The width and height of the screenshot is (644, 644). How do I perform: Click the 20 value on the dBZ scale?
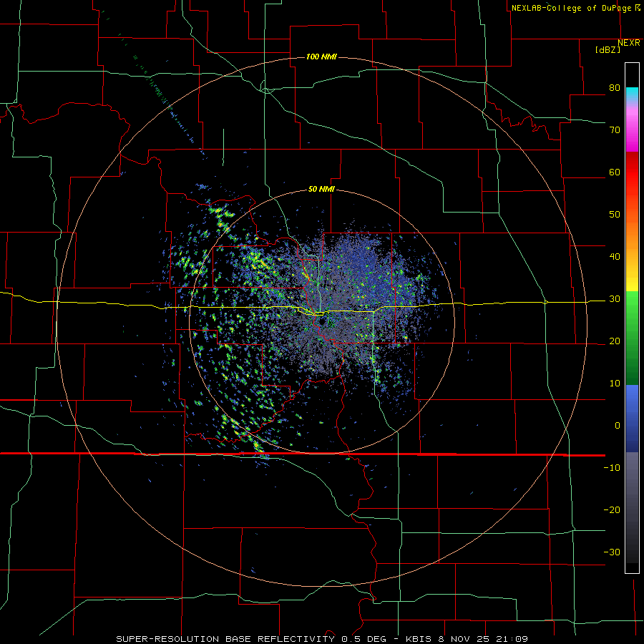click(615, 341)
